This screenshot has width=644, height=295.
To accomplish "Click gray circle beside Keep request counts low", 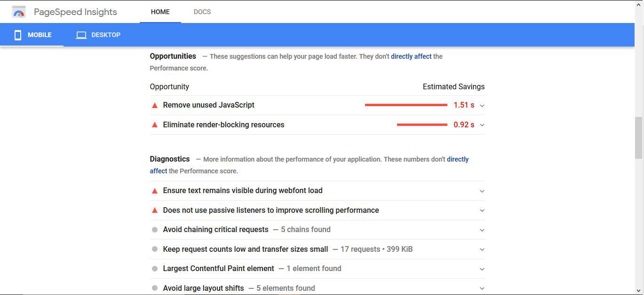I will [154, 249].
